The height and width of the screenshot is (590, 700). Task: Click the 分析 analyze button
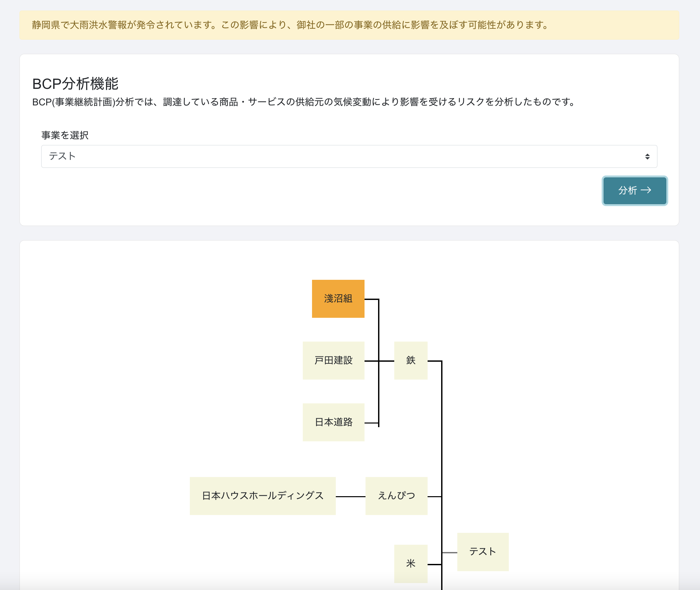point(634,191)
